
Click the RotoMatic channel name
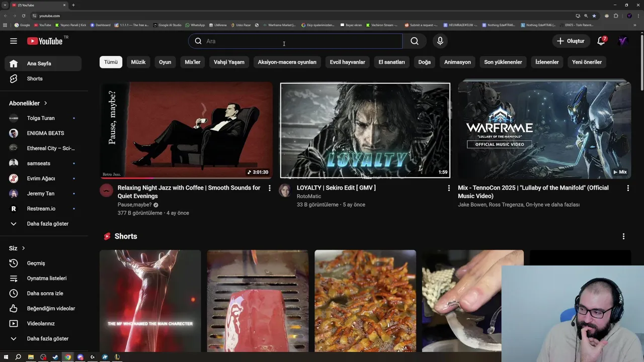[x=309, y=197]
